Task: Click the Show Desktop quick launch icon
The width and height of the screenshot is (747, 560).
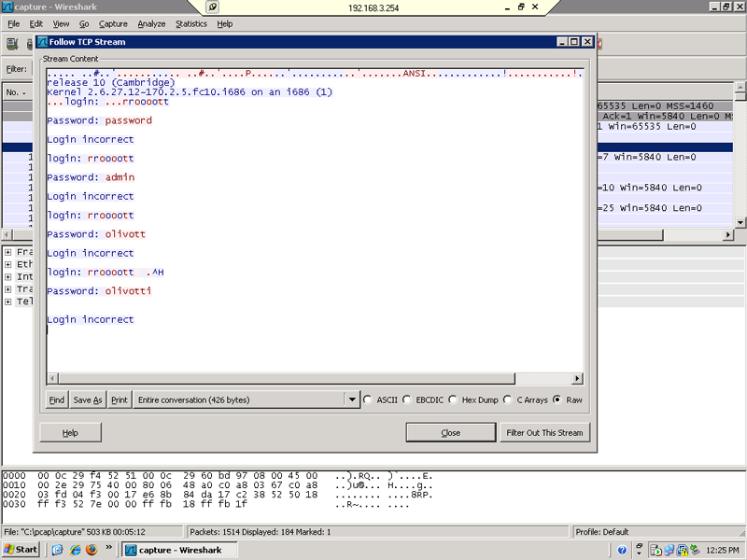Action: (58, 550)
